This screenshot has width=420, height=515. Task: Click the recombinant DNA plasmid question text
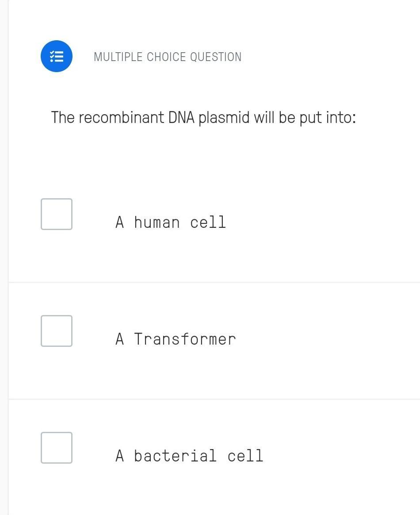click(203, 118)
